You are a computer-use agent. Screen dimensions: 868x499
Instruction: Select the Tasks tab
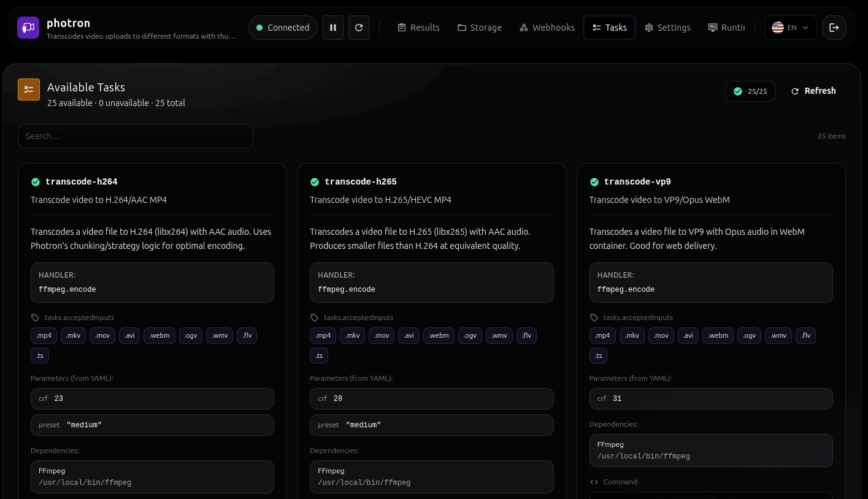click(x=610, y=28)
